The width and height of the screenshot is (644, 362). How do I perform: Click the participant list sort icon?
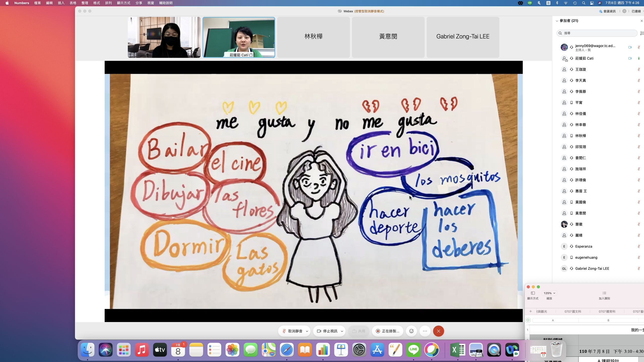642,33
